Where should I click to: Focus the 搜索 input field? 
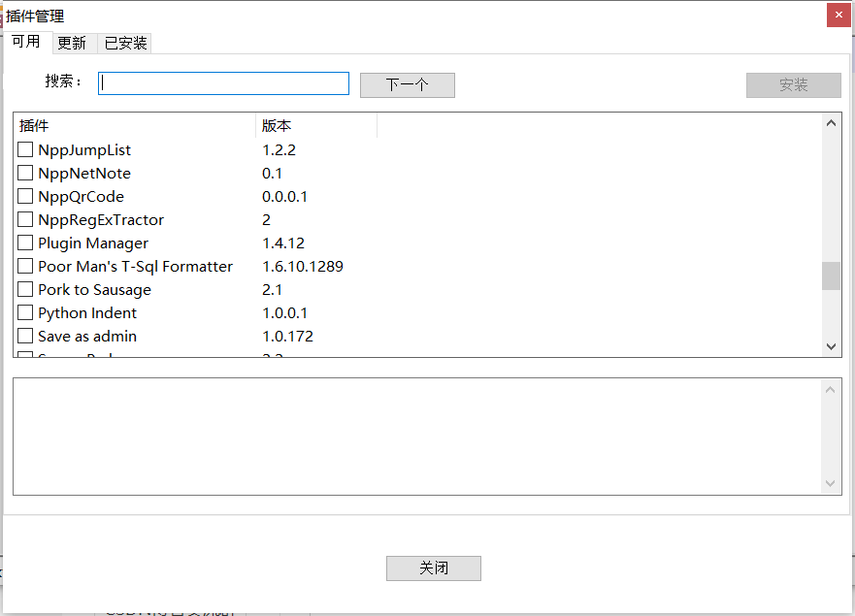(x=223, y=83)
